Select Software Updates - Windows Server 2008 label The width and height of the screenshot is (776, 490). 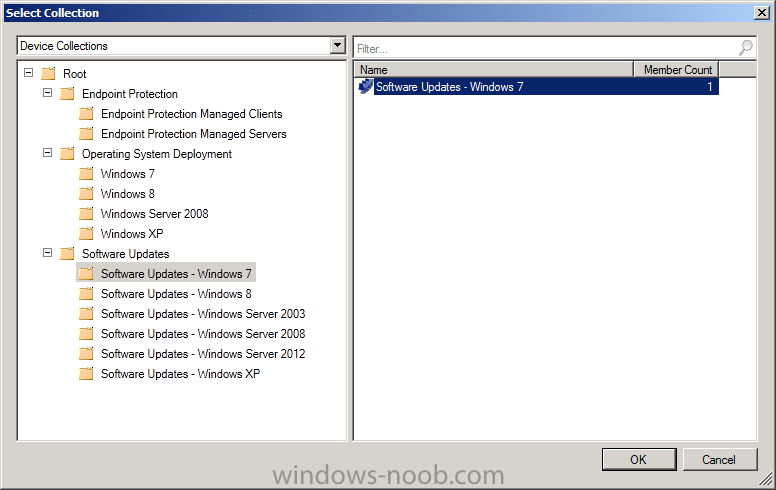(203, 334)
